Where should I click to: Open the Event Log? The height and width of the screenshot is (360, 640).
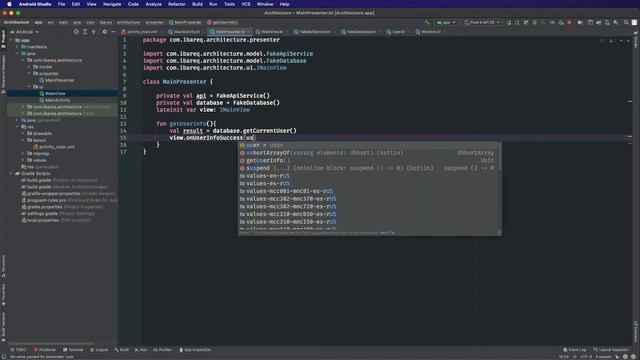click(574, 350)
